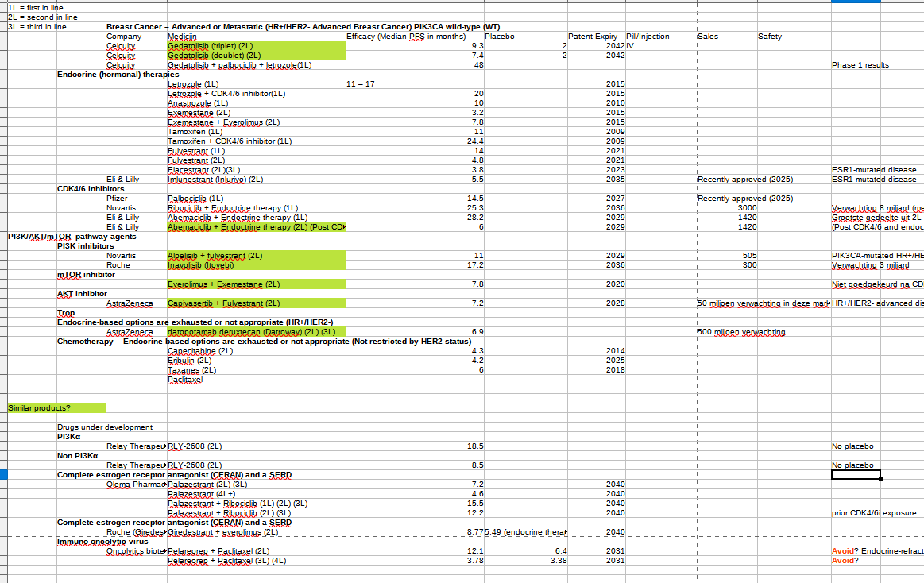Click highlighted 'Abemaciclib + Endoctrine therapy (2L)' cell
924x583 pixels.
pos(257,227)
